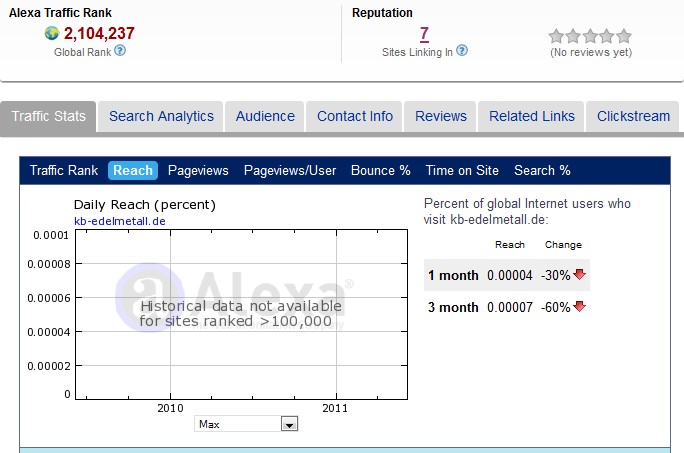The width and height of the screenshot is (684, 453).
Task: Select the Pageviews/User metric
Action: [290, 170]
